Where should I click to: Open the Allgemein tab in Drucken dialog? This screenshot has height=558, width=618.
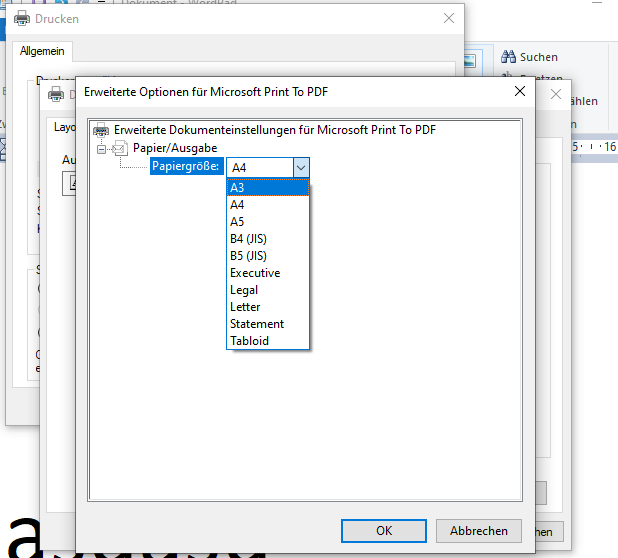point(42,51)
